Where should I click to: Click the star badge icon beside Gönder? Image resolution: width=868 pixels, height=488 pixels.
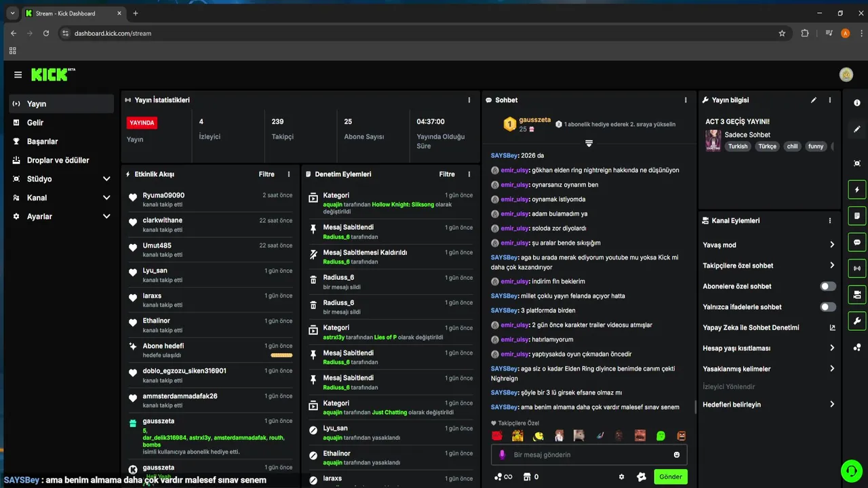642,477
